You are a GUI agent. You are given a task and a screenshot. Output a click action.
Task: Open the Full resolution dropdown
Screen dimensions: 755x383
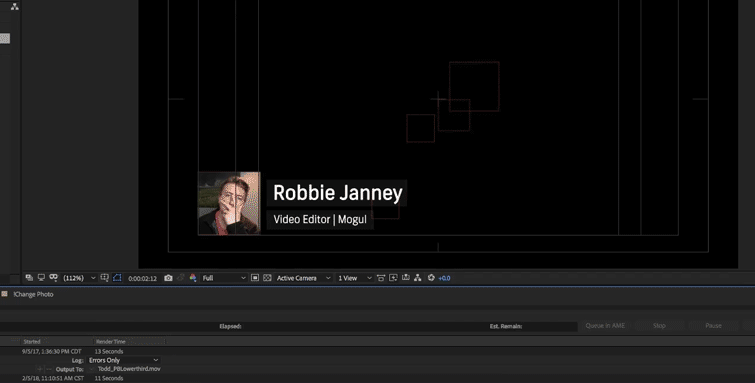(x=224, y=278)
